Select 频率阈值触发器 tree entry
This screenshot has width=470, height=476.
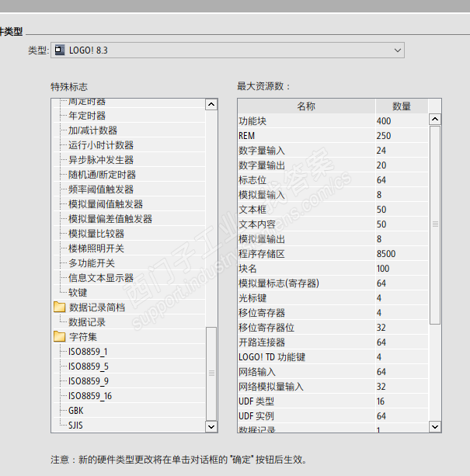[101, 189]
